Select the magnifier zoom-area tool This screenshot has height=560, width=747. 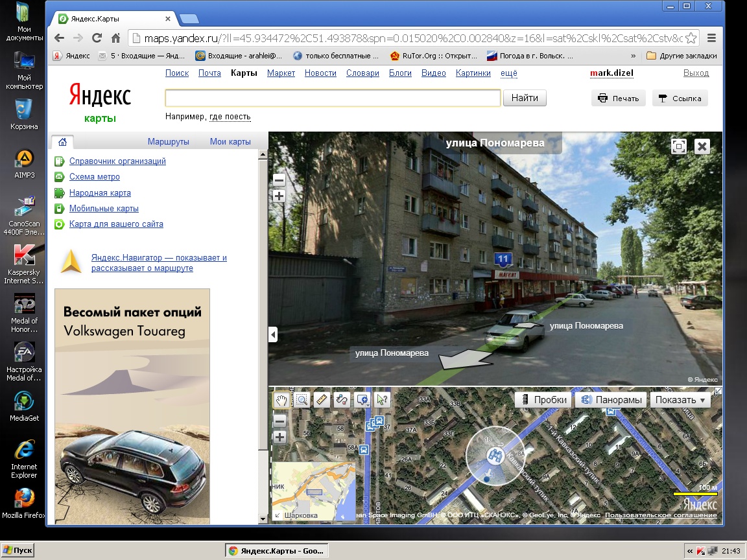(302, 399)
